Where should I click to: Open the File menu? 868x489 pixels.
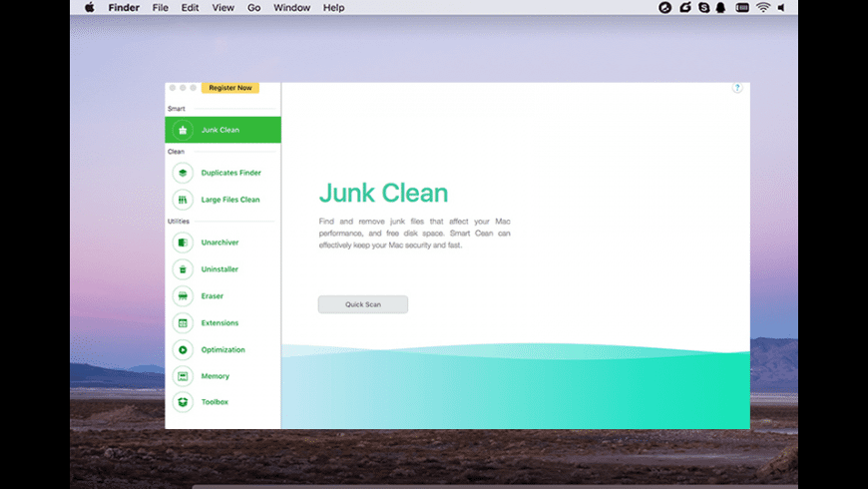(x=161, y=8)
